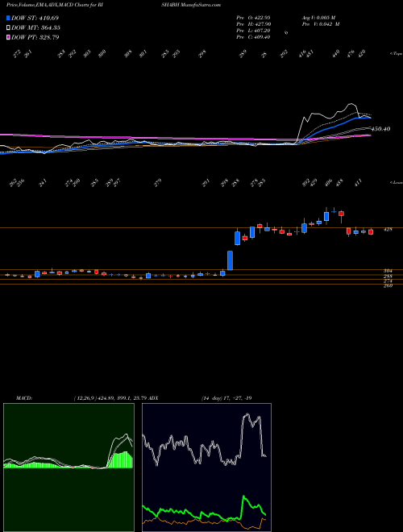Select the 'DOW ST: 410.69' legend text
The width and height of the screenshot is (403, 532).
(x=35, y=18)
